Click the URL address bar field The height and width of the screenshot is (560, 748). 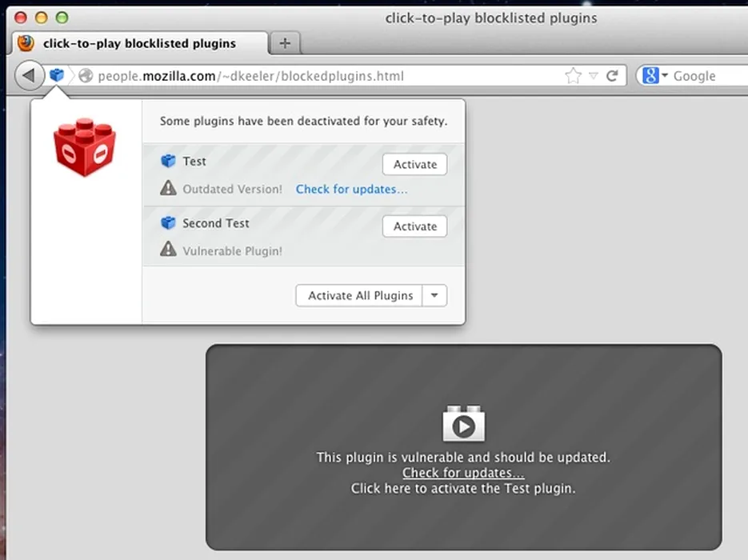tap(320, 76)
